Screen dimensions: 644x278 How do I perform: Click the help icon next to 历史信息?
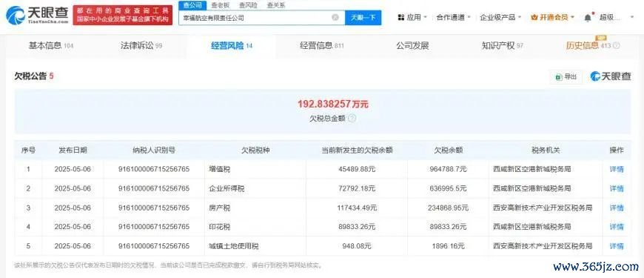[617, 46]
